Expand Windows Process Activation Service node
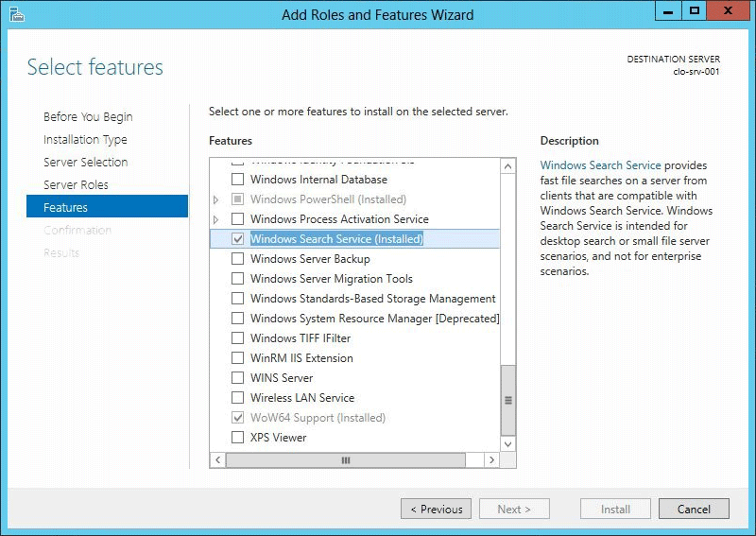 click(216, 219)
